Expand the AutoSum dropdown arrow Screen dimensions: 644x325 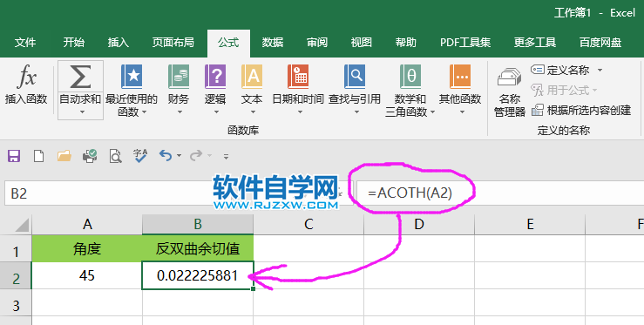[x=81, y=112]
